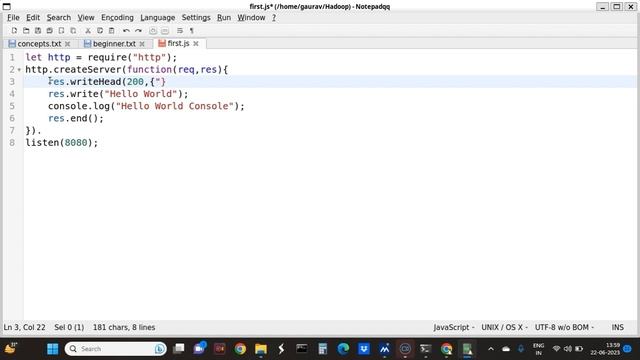The width and height of the screenshot is (640, 360).
Task: Open the weather widget on the taskbar
Action: coord(11,349)
